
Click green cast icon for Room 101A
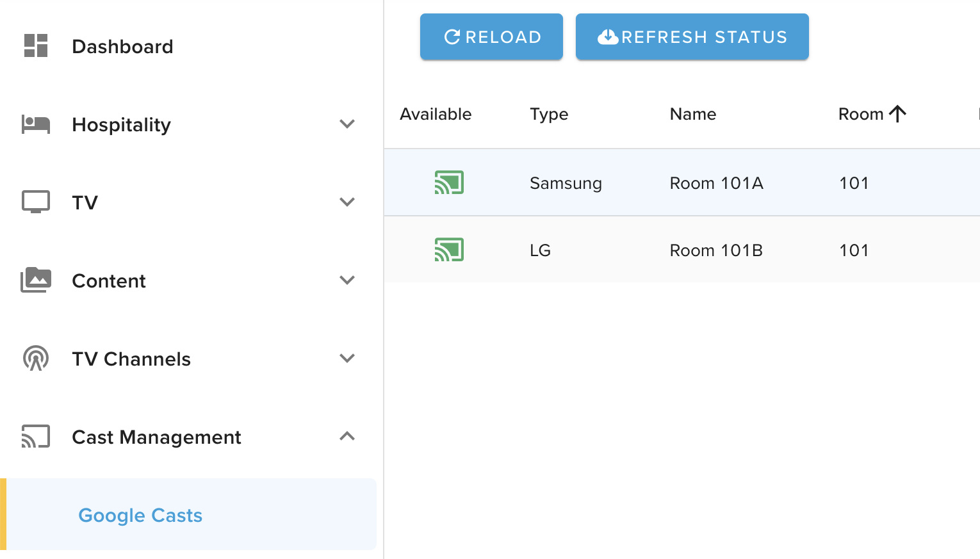tap(449, 182)
